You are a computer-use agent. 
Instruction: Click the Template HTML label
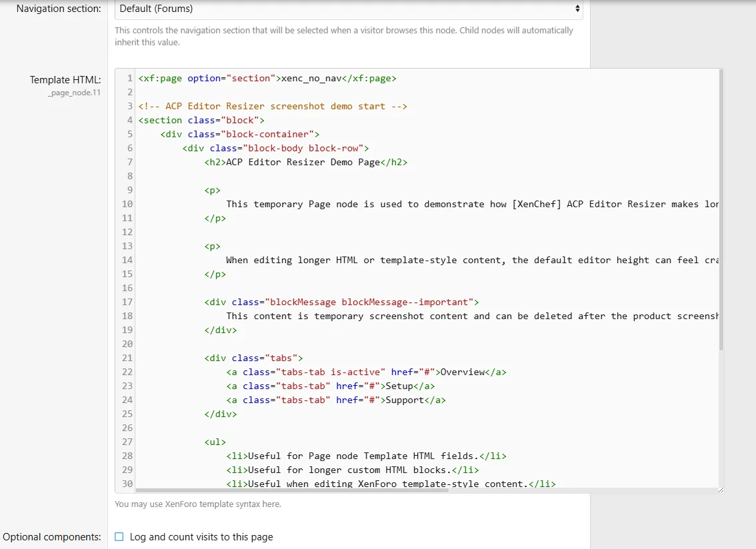(65, 79)
